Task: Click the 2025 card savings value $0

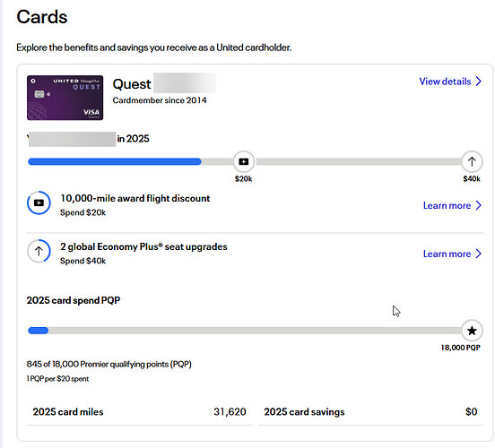Action: point(472,412)
